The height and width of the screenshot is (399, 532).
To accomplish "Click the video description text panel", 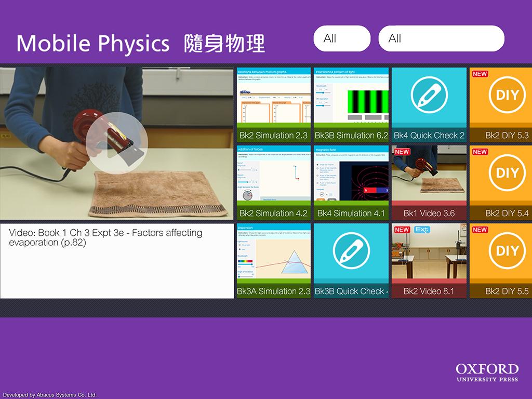I will pyautogui.click(x=117, y=261).
